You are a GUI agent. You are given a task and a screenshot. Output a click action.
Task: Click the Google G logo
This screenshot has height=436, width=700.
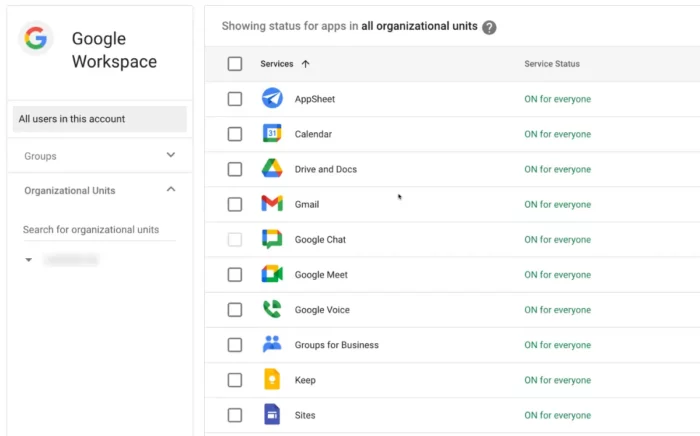[36, 38]
